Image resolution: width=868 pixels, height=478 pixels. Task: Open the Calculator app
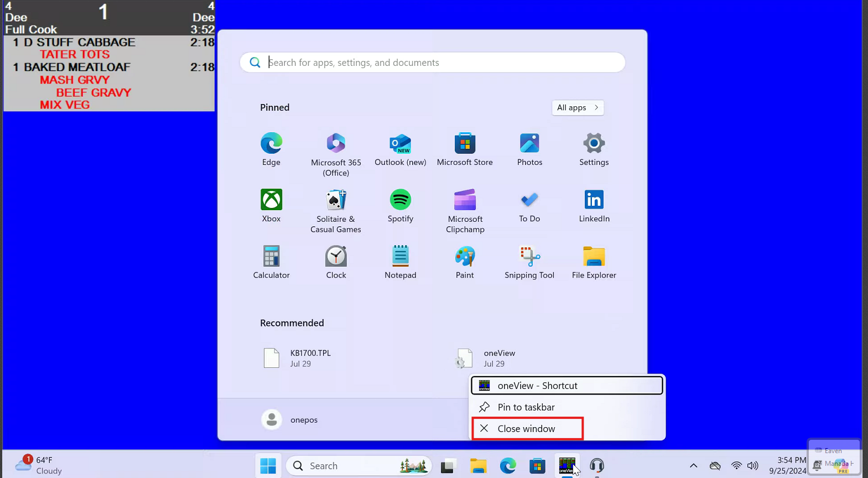click(x=271, y=262)
